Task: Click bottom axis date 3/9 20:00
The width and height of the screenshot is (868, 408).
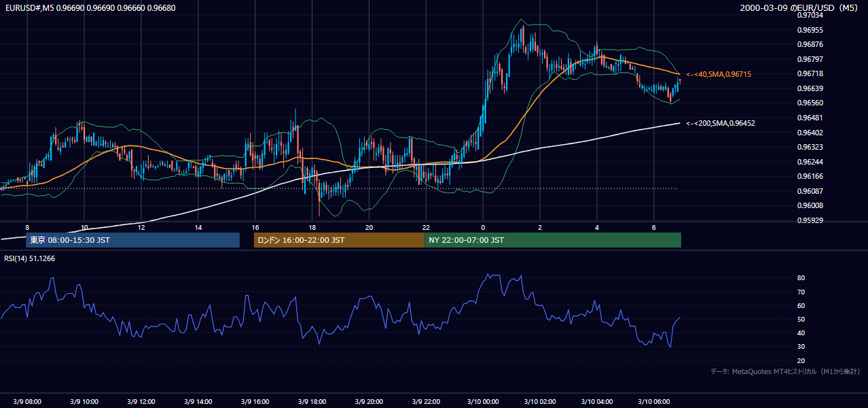Action: pyautogui.click(x=369, y=401)
